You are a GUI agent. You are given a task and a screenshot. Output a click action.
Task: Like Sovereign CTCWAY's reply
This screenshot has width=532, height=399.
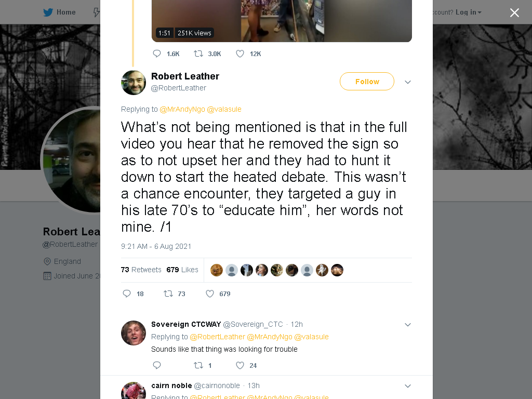(240, 365)
